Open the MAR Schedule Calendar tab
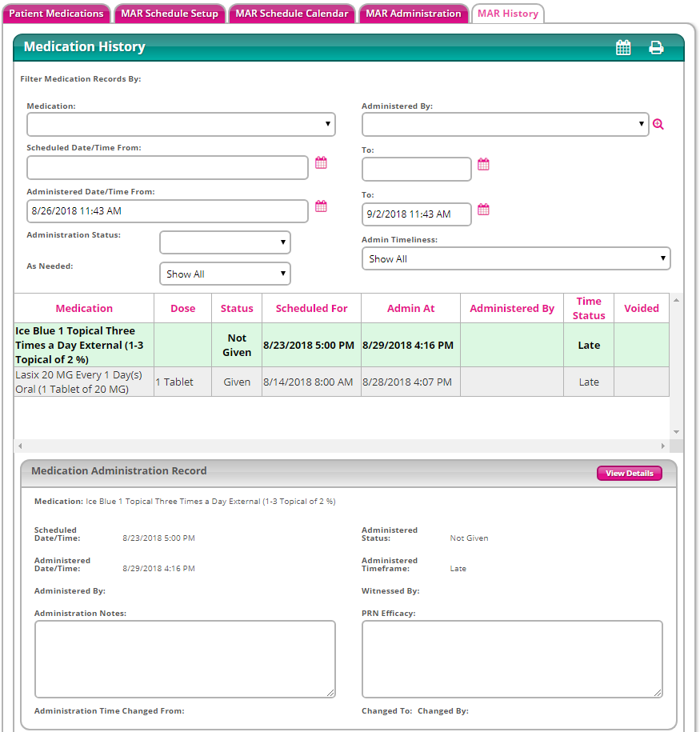 pos(292,14)
